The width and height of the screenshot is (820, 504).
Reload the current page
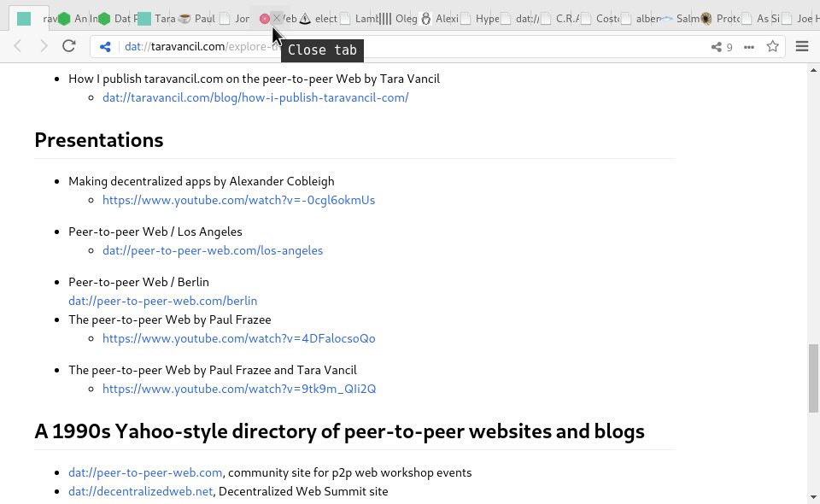click(69, 46)
